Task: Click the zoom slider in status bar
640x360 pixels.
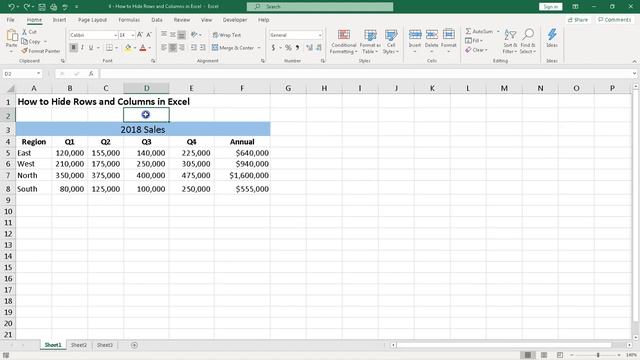Action: coord(598,355)
